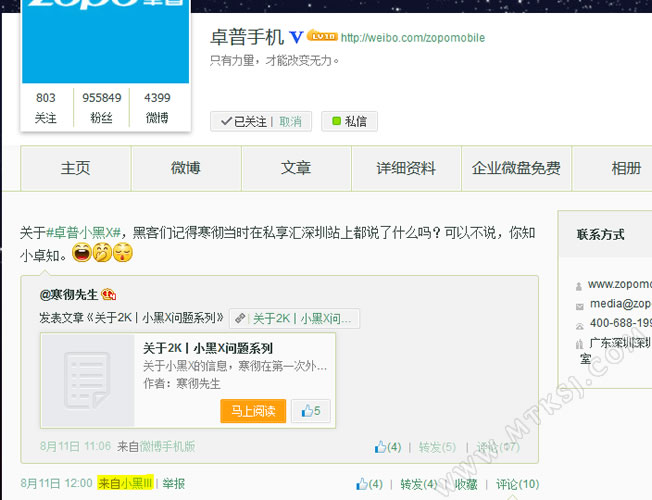View the 955849 粉丝 followers count
Screen dimensions: 652x500
102,108
